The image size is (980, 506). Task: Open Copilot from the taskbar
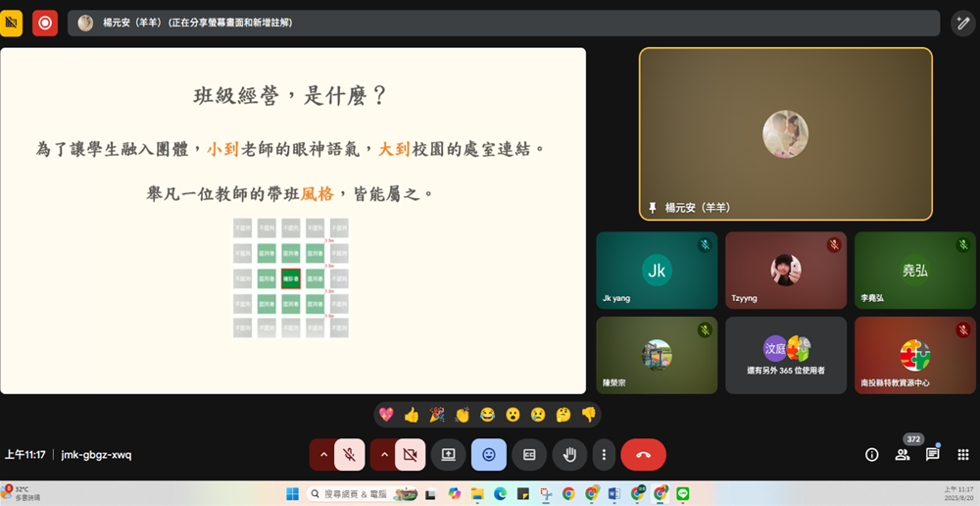tap(455, 494)
